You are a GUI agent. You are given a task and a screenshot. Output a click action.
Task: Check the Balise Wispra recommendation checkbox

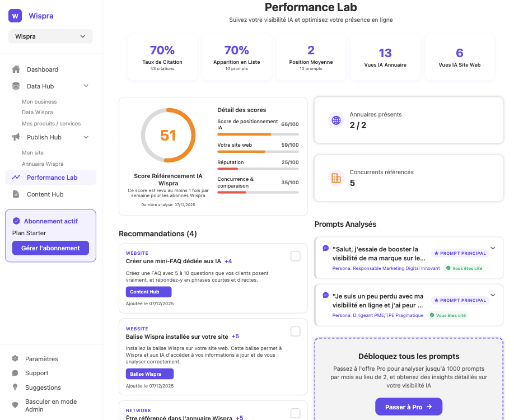pos(295,331)
